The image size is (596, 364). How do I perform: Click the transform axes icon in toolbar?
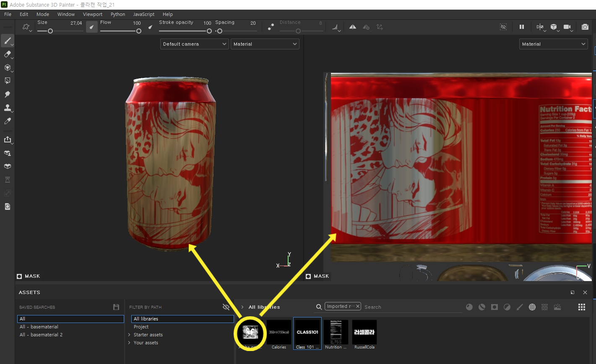click(x=380, y=27)
